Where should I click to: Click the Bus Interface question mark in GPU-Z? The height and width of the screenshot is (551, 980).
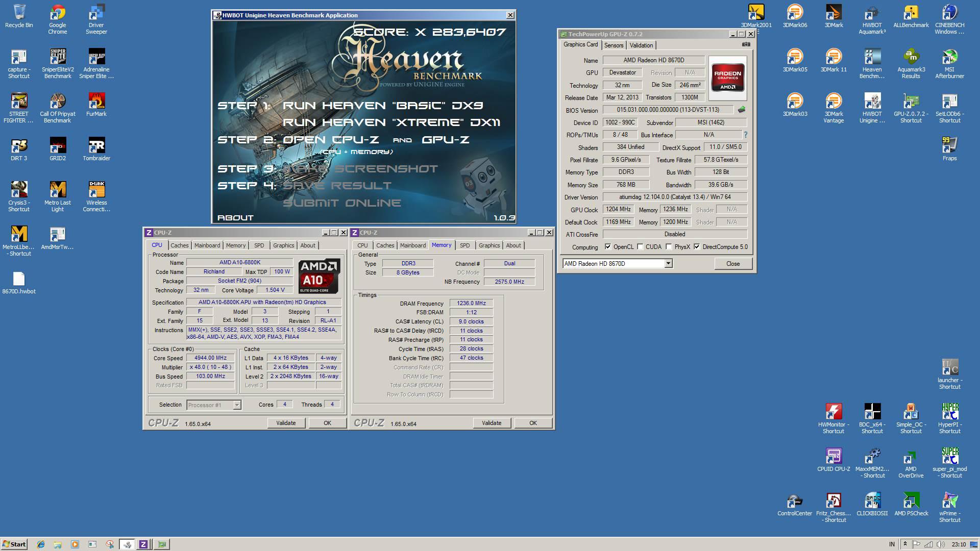click(x=746, y=135)
